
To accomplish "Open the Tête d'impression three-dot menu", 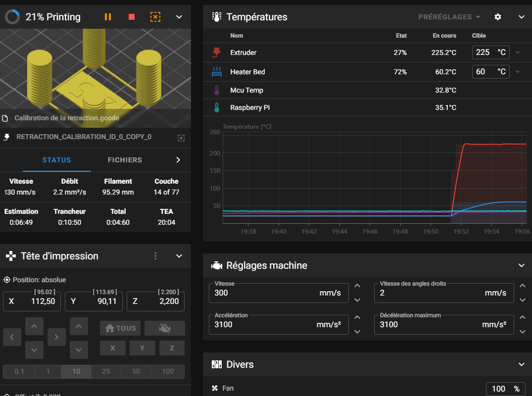I will coord(155,256).
